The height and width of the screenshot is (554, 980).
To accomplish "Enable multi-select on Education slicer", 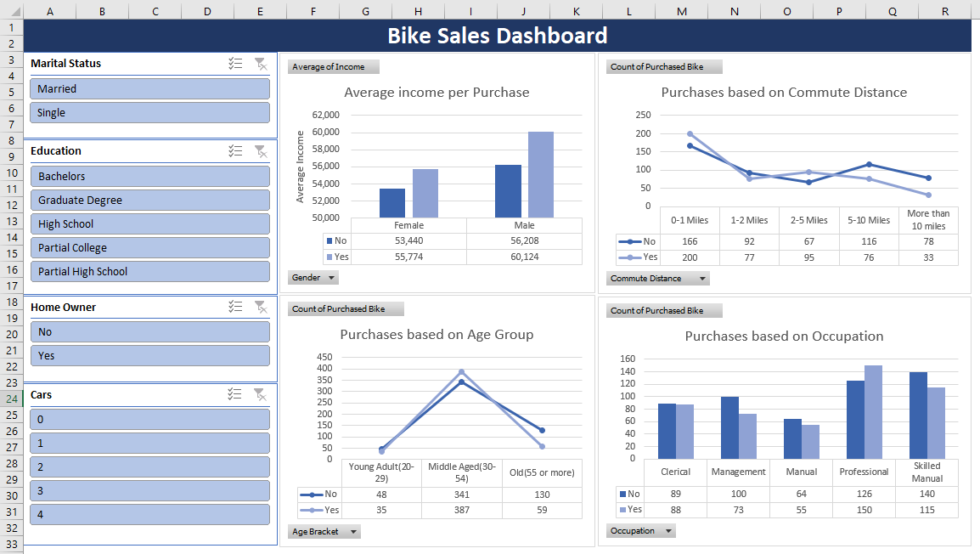I will click(x=236, y=150).
